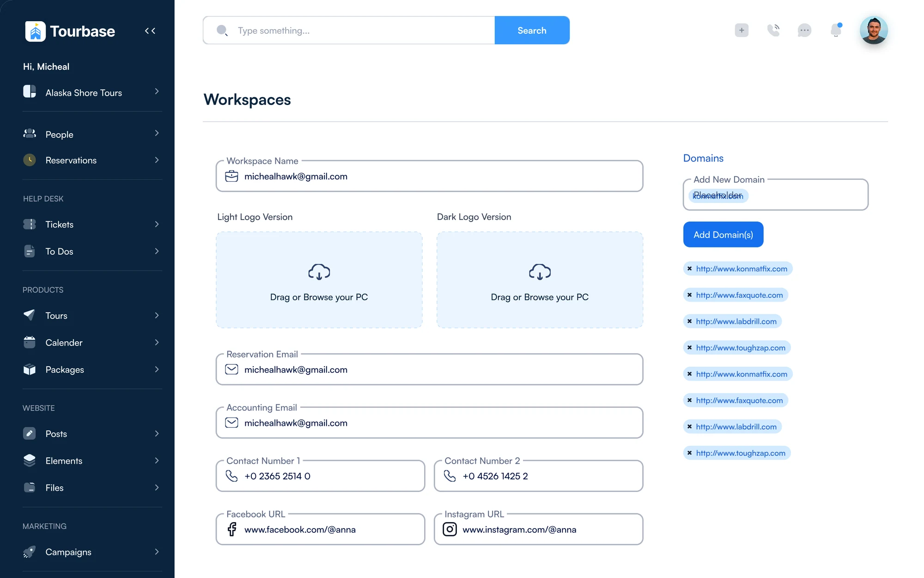This screenshot has height=578, width=924.
Task: Click the Add New Domain input field
Action: (776, 195)
